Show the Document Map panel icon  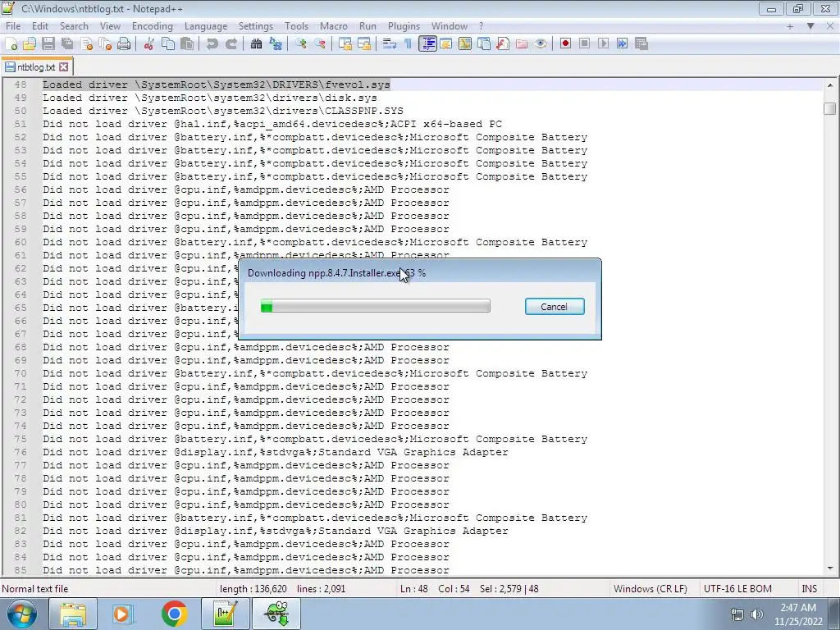click(x=465, y=44)
